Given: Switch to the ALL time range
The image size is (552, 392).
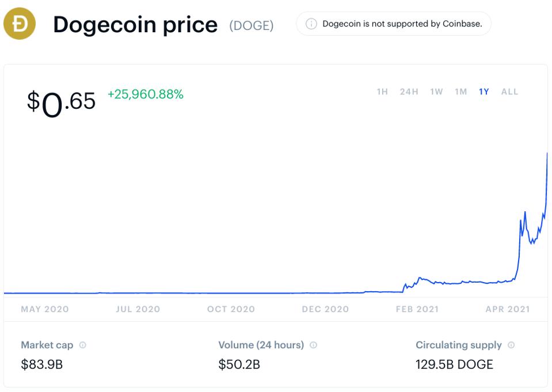Looking at the screenshot, I should click(509, 92).
